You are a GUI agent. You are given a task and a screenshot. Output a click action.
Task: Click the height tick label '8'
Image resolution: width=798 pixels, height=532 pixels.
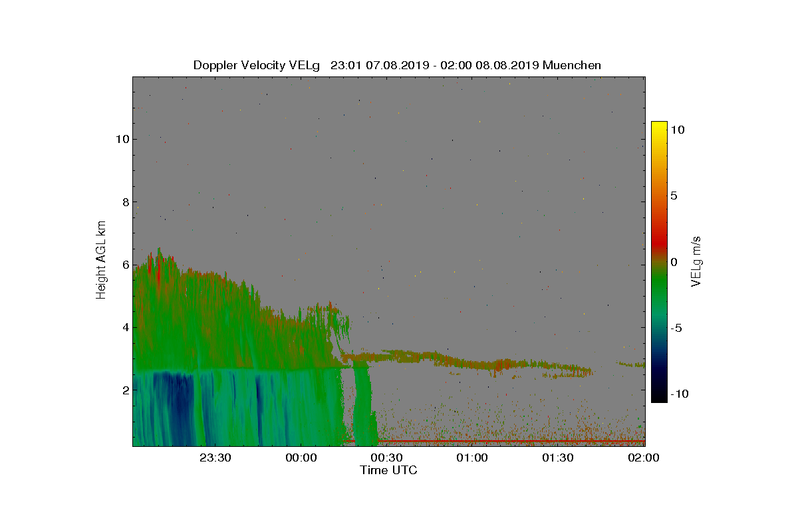[125, 202]
